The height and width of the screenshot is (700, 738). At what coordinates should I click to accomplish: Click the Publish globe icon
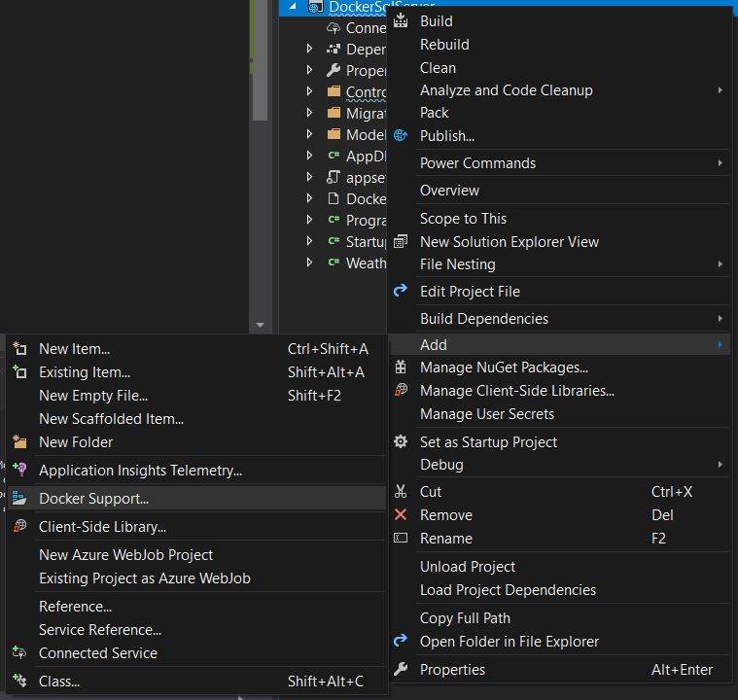[x=401, y=136]
